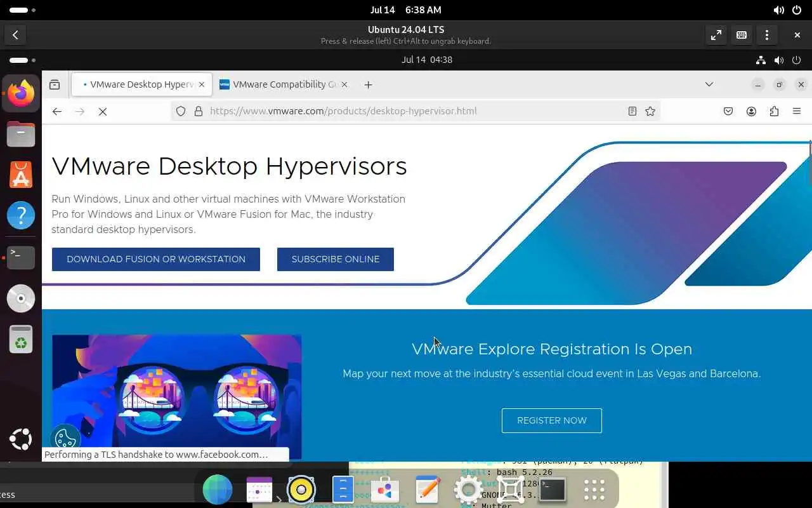Open the host Activities overview pill
This screenshot has width=812, height=508.
point(23,10)
